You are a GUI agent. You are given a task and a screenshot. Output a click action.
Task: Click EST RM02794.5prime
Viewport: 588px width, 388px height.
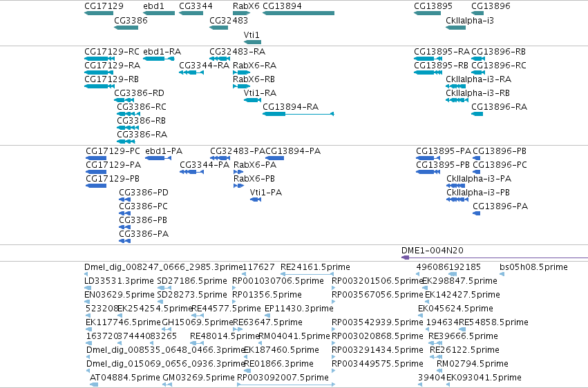pyautogui.click(x=439, y=371)
